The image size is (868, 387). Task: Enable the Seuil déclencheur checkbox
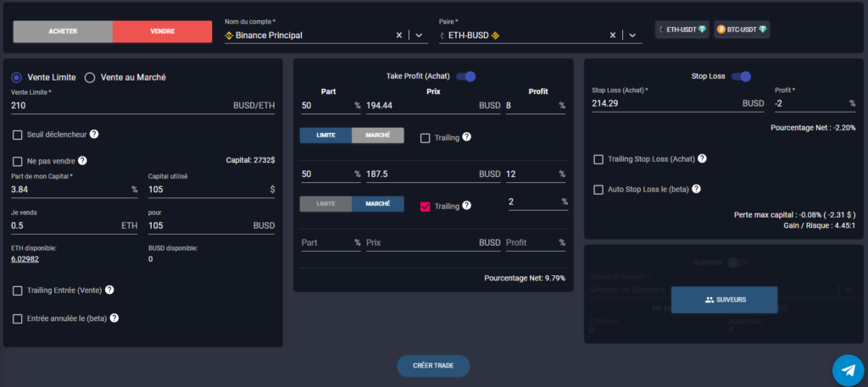click(18, 135)
